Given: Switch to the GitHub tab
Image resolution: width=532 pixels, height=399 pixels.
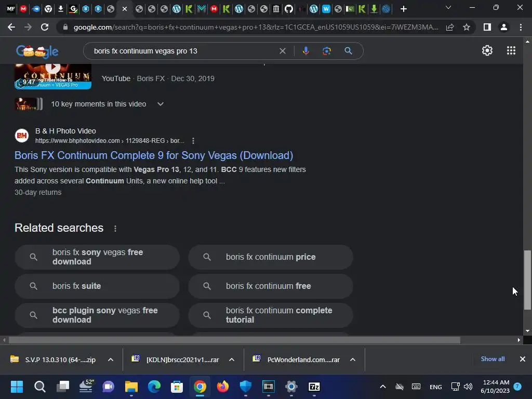Looking at the screenshot, I should pyautogui.click(x=289, y=9).
